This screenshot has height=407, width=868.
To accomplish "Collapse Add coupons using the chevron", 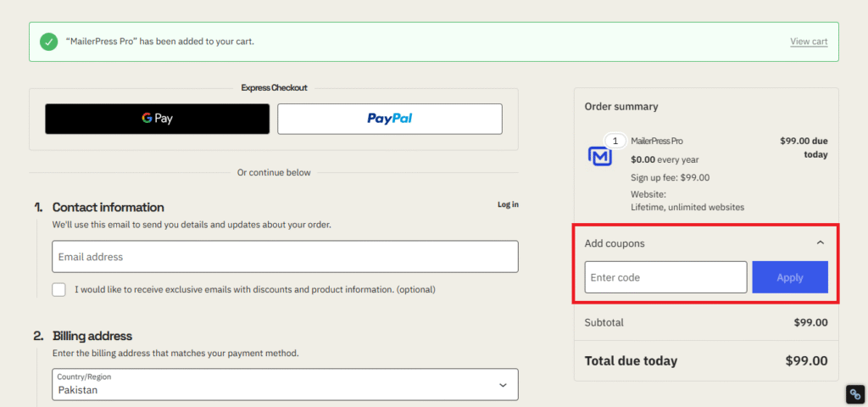I will click(x=820, y=243).
